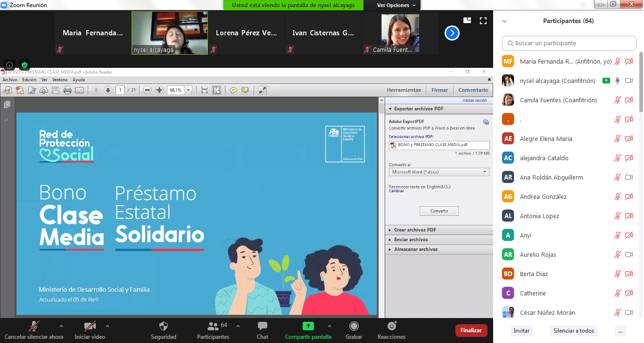Viewport: 644px width, 343px height.
Task: Click the fit full page icon
Action: pos(216,90)
